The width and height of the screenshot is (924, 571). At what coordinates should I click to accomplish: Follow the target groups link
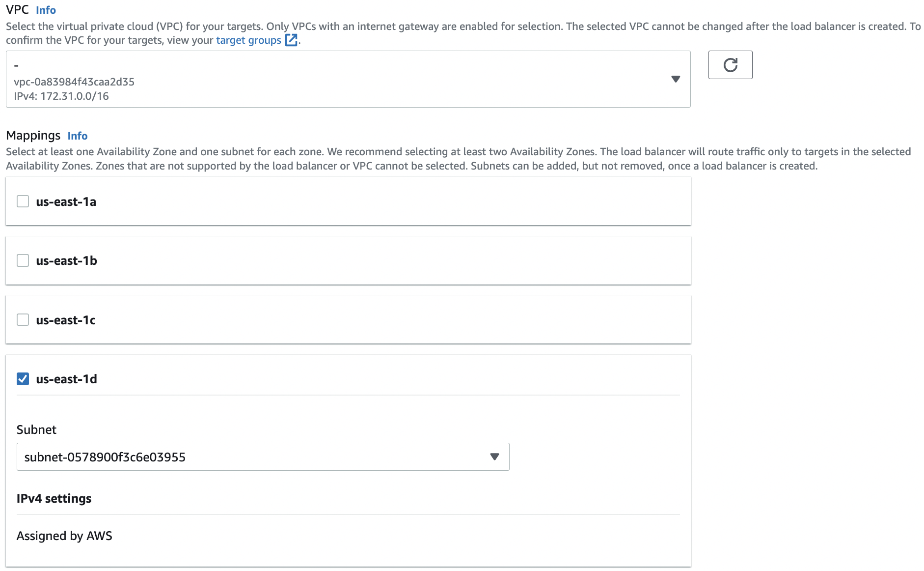click(248, 40)
